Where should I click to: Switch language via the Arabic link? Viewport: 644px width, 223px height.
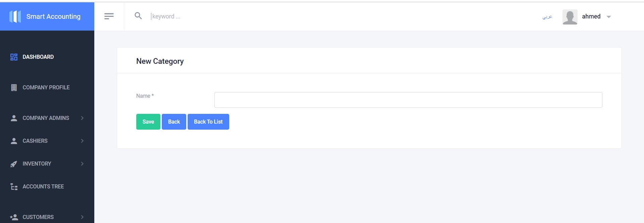pyautogui.click(x=547, y=17)
